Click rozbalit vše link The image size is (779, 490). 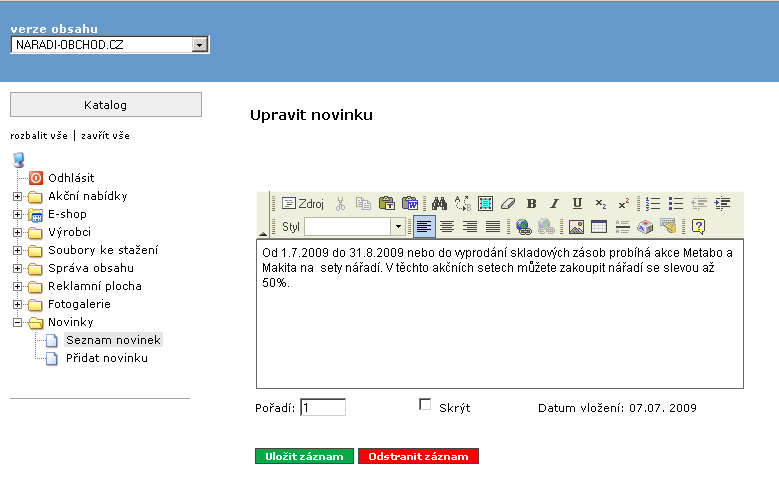[x=39, y=135]
